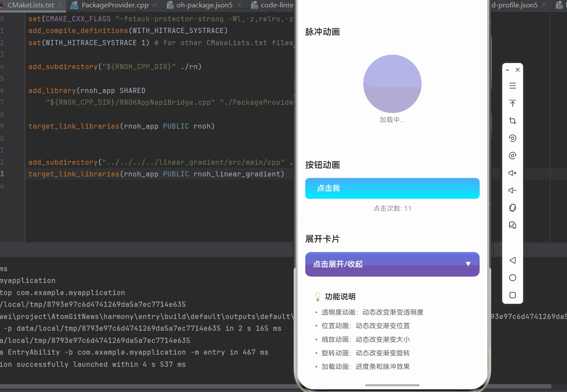
Task: Rotate emulator screen clockwise
Action: pos(513,156)
